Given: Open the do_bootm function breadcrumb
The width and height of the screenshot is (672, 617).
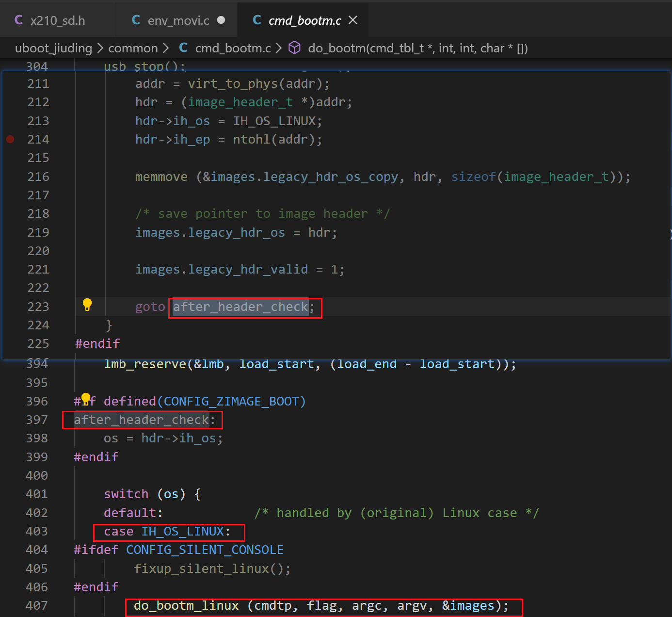Looking at the screenshot, I should 417,49.
